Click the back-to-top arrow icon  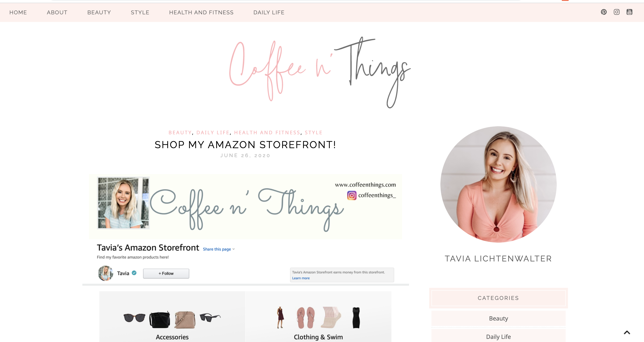(x=627, y=333)
